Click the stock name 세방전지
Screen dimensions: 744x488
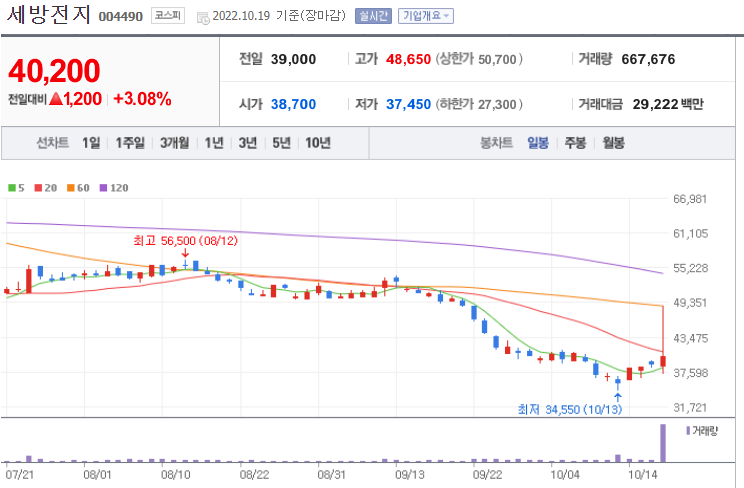click(x=48, y=15)
